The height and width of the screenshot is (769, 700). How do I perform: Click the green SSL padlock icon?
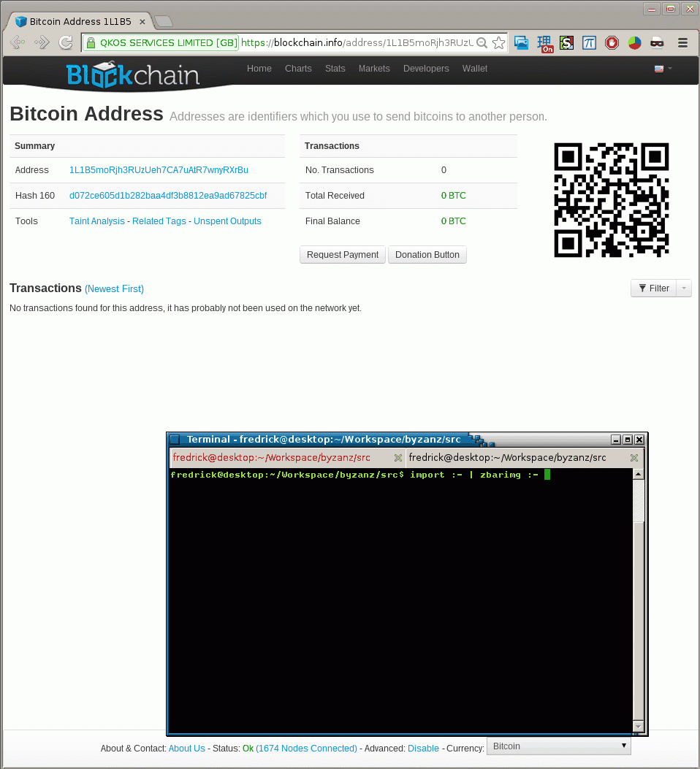[x=91, y=43]
